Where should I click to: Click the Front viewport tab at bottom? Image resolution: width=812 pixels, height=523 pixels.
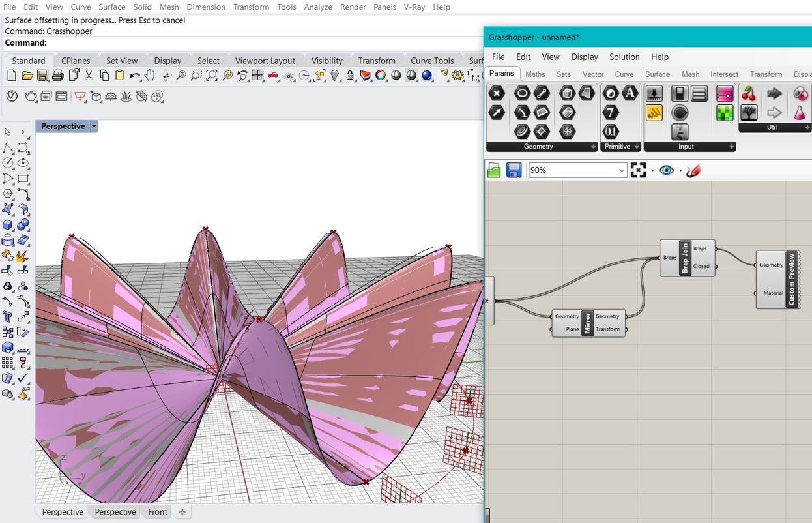tap(158, 512)
